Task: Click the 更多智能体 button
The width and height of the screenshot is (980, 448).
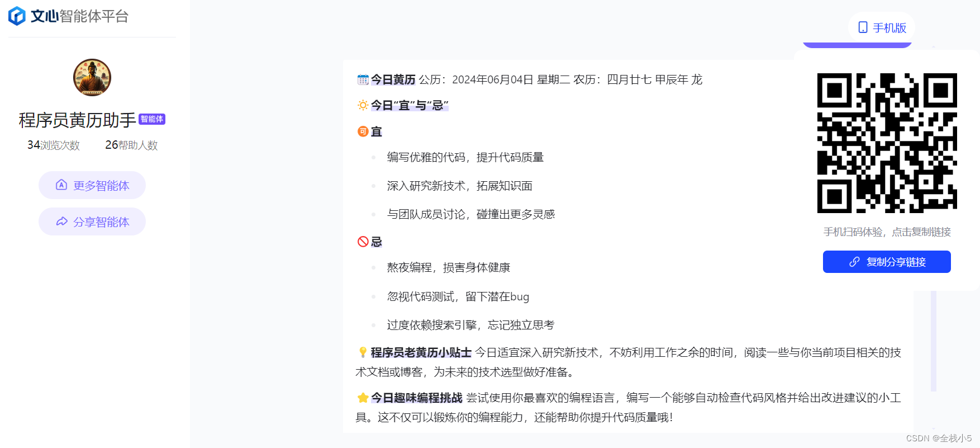Action: (92, 185)
